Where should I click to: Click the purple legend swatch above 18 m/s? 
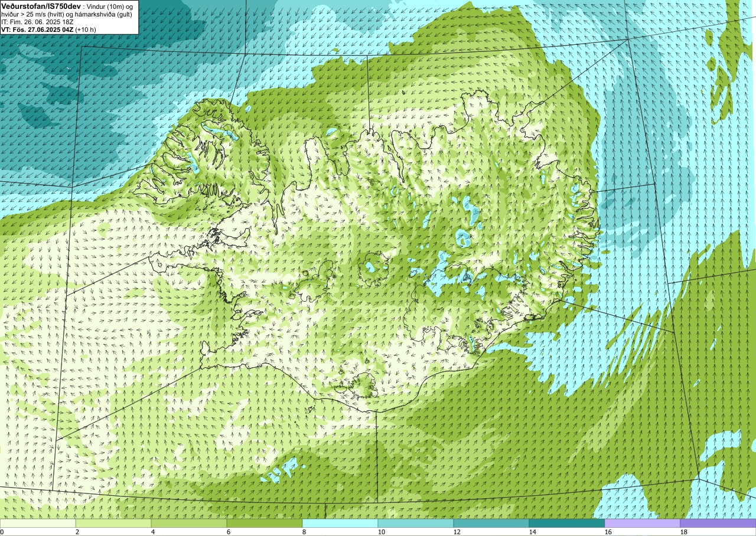click(718, 523)
